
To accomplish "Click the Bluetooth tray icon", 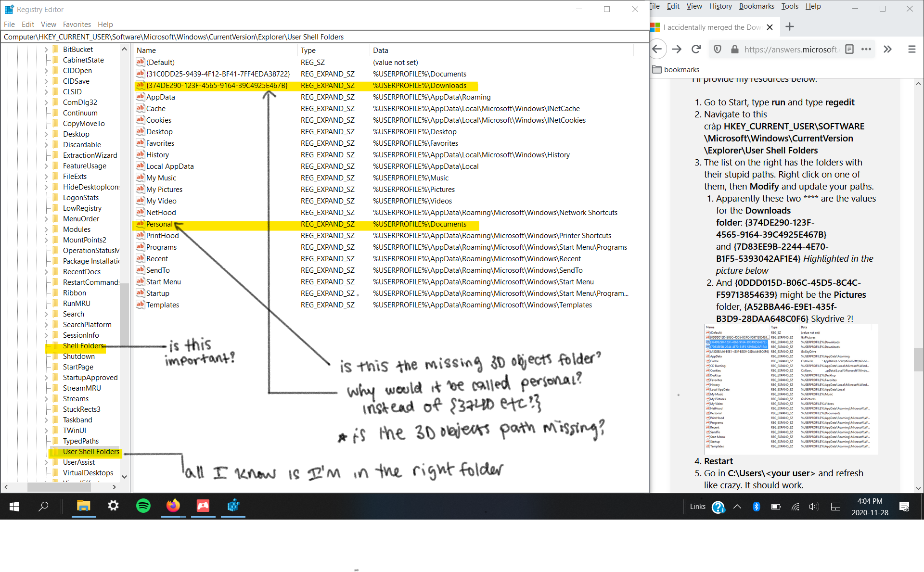I will (757, 507).
